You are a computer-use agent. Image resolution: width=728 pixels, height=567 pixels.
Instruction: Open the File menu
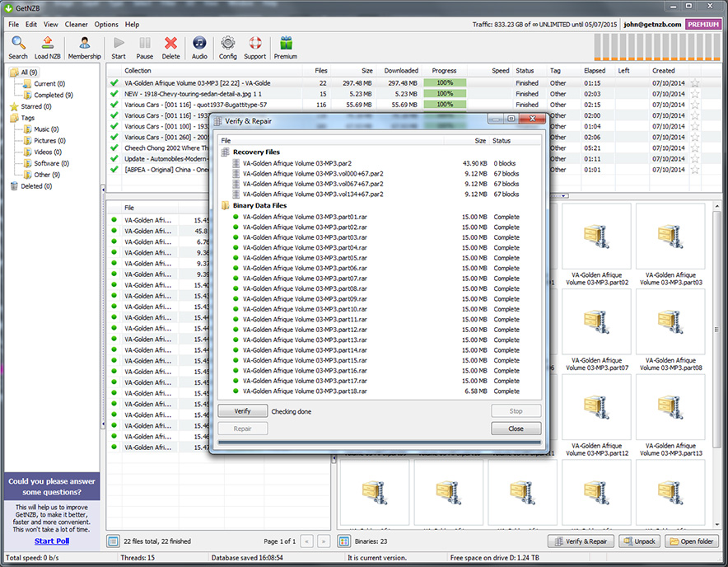(x=13, y=24)
